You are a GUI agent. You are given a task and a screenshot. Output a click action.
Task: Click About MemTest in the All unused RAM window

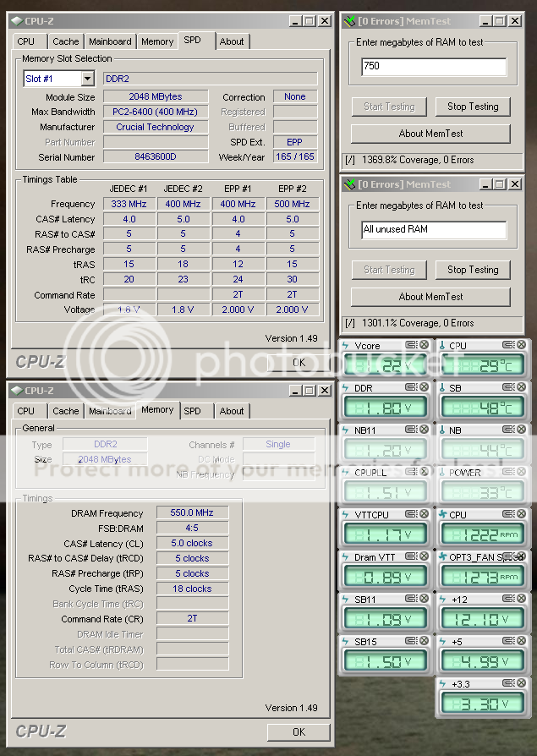(430, 297)
